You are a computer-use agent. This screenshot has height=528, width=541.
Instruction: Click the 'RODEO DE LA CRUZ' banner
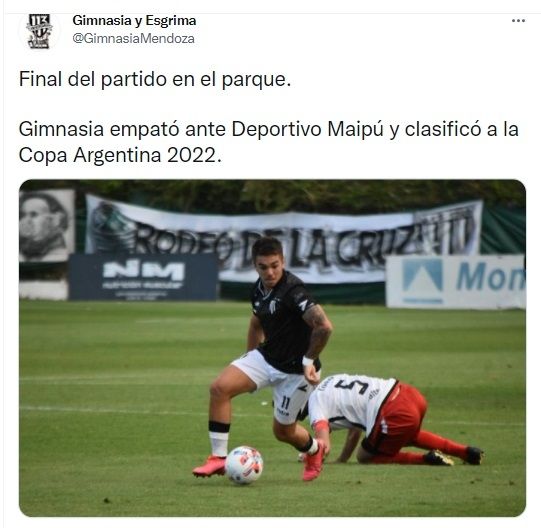coord(283,238)
